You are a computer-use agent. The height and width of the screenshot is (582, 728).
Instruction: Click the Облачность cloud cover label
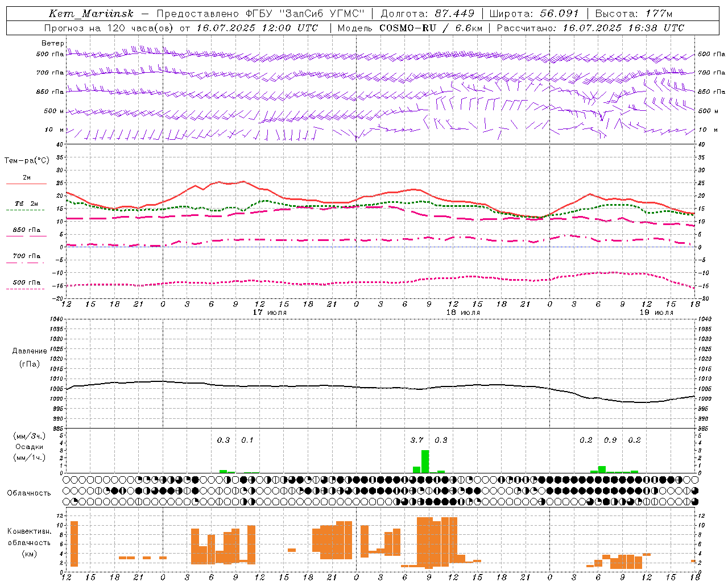point(29,493)
